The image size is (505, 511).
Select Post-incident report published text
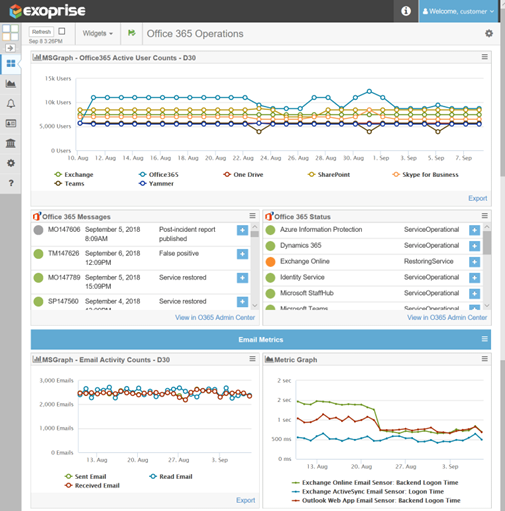point(187,234)
